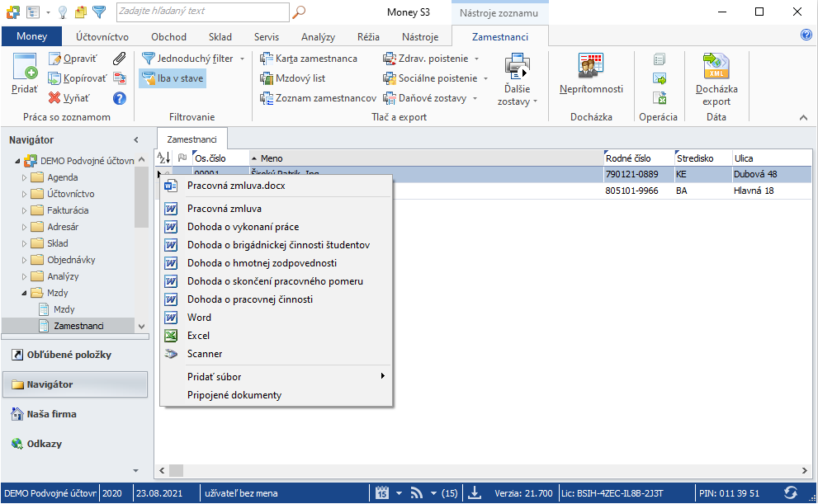This screenshot has height=504, width=818.
Task: Collapse the ribbon with the up chevron
Action: coord(803,118)
